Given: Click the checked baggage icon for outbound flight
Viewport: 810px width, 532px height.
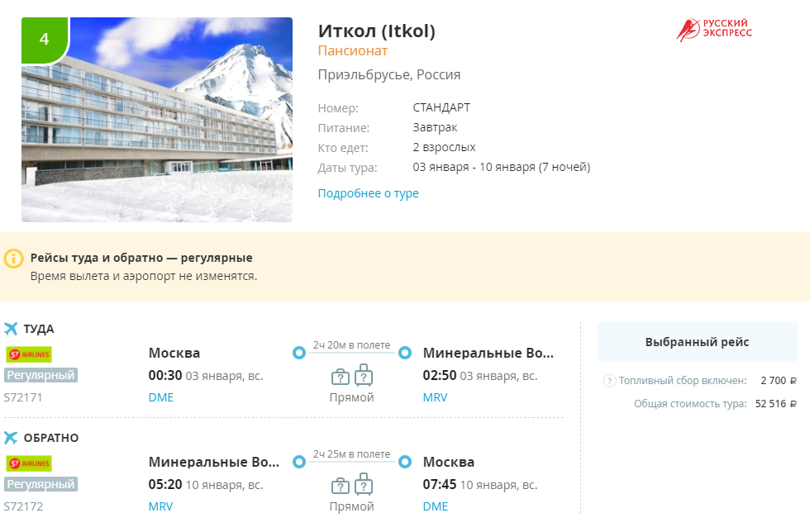Looking at the screenshot, I should pos(364,375).
